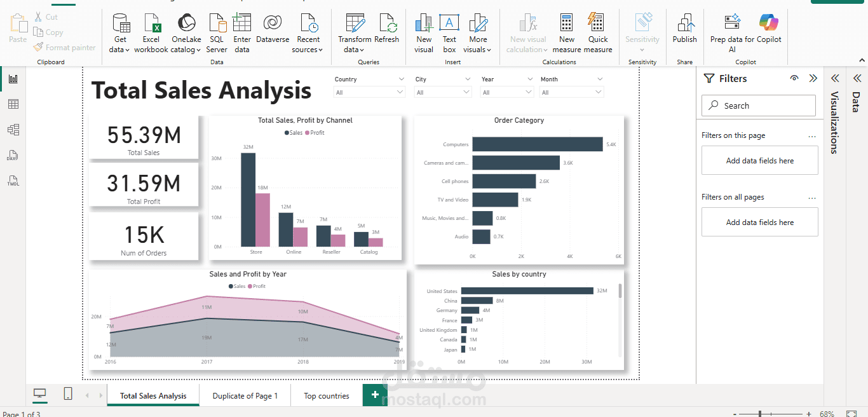The image size is (868, 417).
Task: Select the Total Sales card
Action: (x=144, y=137)
